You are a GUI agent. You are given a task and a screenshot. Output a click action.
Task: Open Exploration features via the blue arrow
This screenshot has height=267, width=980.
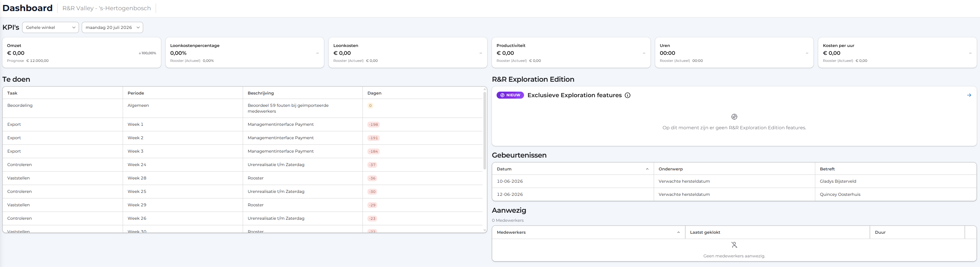pos(969,95)
